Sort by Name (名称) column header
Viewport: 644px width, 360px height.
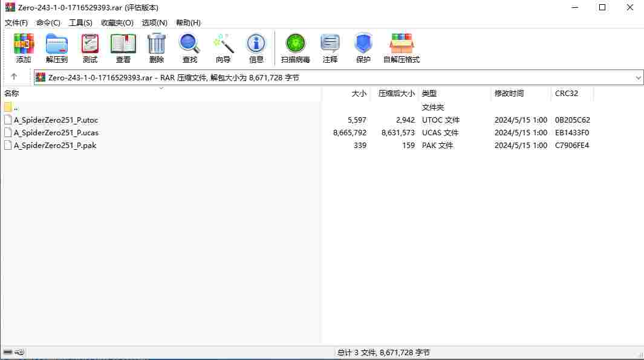(11, 93)
